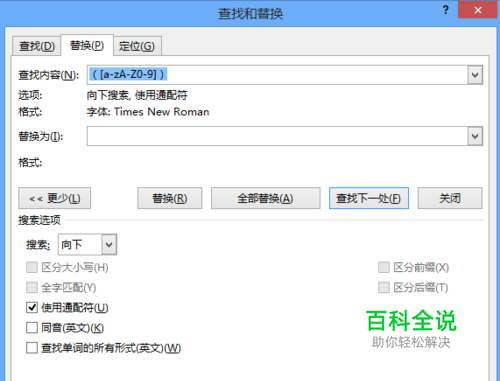Click the 全部替换(A) button
The width and height of the screenshot is (500, 381).
point(266,198)
